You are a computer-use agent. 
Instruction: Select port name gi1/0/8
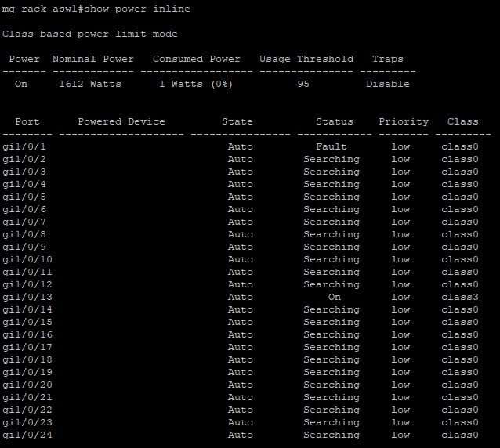point(24,234)
